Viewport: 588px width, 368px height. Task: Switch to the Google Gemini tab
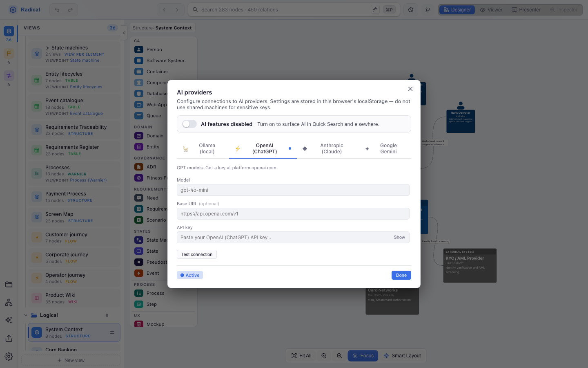(385, 148)
